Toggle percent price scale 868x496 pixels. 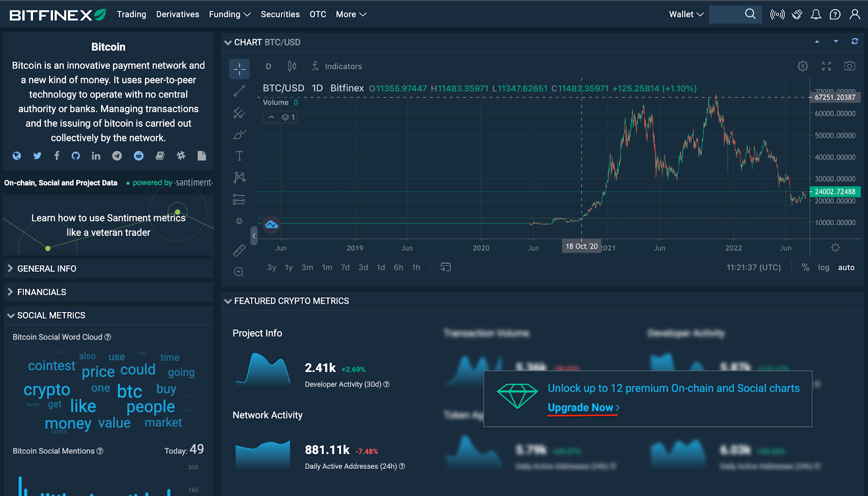click(x=806, y=268)
